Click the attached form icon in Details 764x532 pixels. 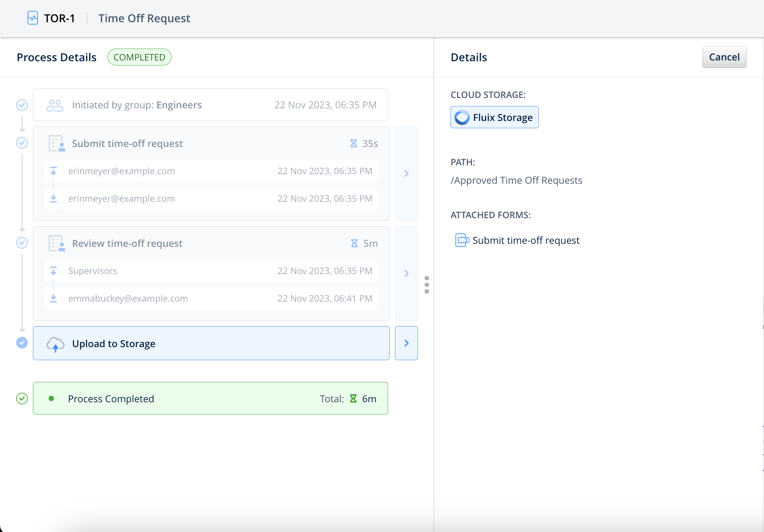pyautogui.click(x=462, y=240)
